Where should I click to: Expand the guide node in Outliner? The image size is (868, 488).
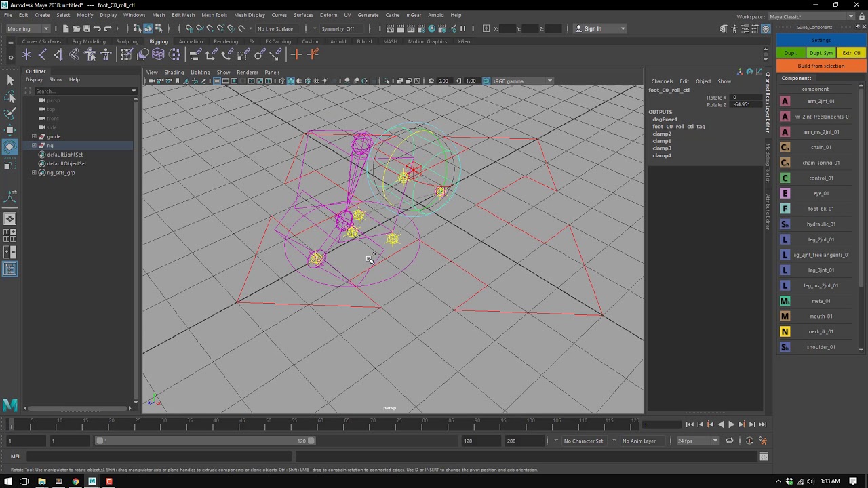coord(34,137)
